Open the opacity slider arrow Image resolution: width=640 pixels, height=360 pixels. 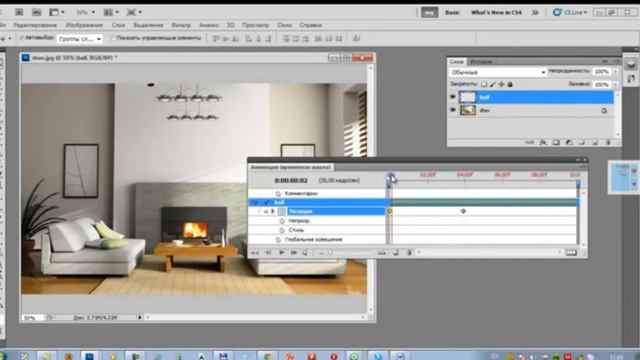click(x=615, y=72)
